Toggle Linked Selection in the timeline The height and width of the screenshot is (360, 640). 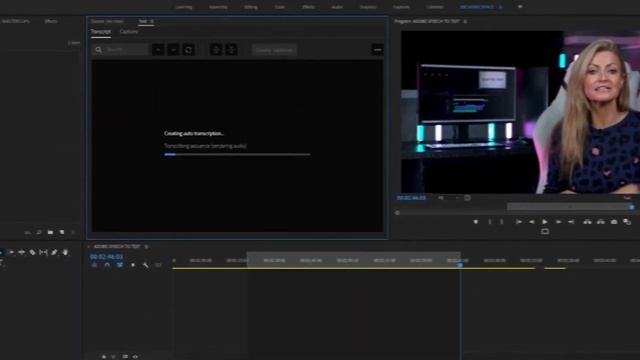tap(120, 265)
